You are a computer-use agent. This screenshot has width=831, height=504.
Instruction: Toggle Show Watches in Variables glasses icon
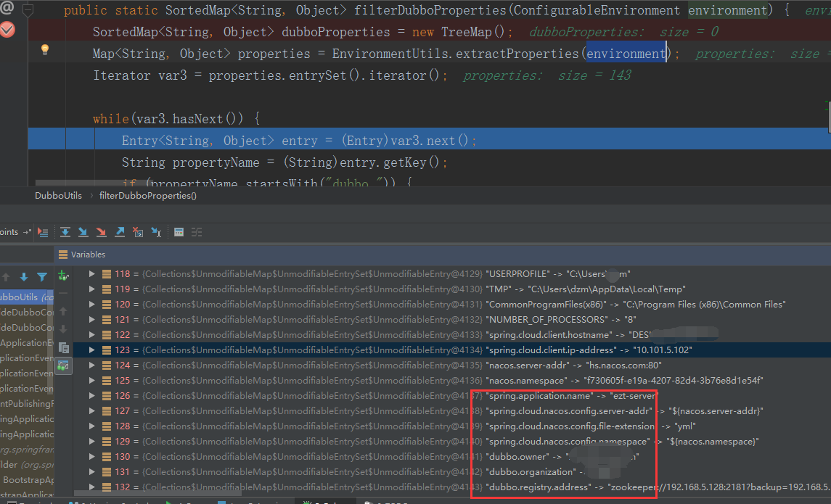pyautogui.click(x=64, y=365)
